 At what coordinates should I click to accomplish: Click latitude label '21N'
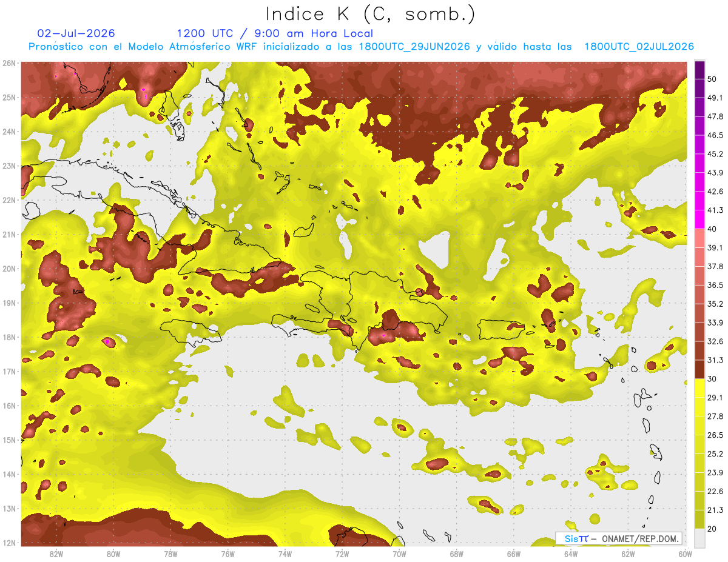(8, 234)
